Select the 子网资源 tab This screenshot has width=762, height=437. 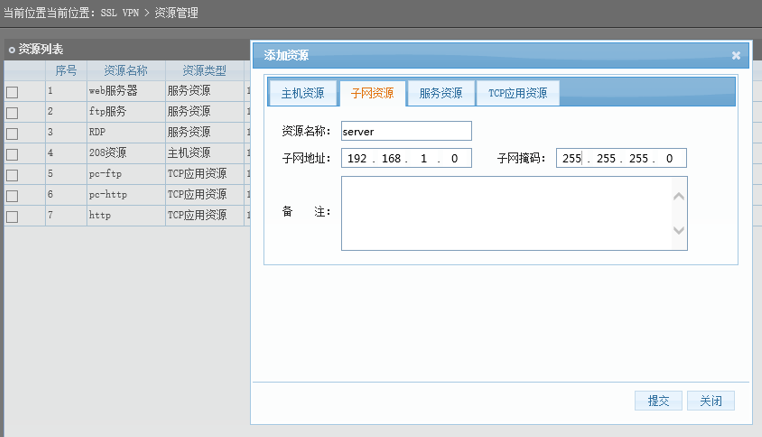372,93
